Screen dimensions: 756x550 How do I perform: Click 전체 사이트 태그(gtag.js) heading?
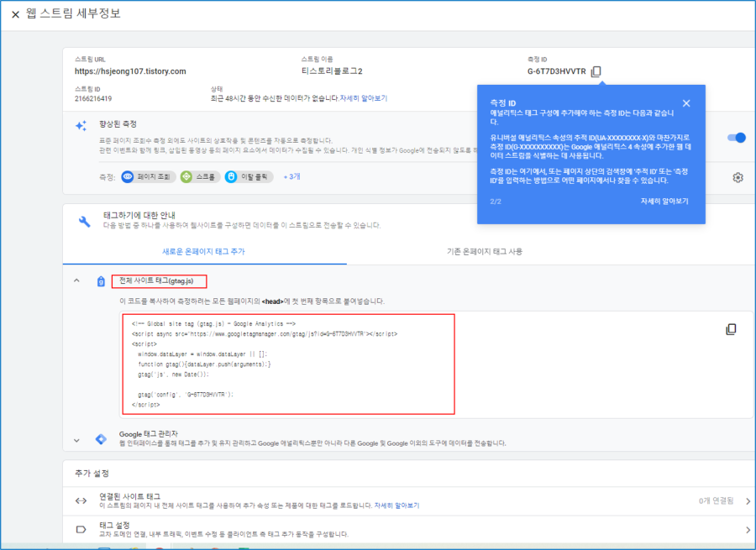click(156, 280)
